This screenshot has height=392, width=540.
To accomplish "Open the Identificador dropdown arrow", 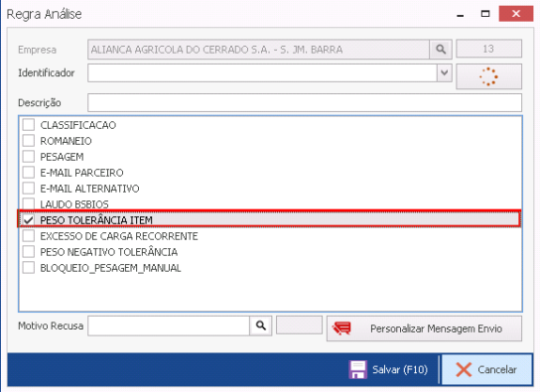I will point(445,73).
